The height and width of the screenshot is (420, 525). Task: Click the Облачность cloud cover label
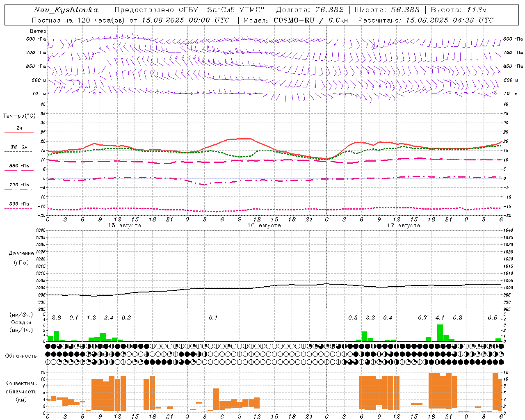tap(21, 356)
